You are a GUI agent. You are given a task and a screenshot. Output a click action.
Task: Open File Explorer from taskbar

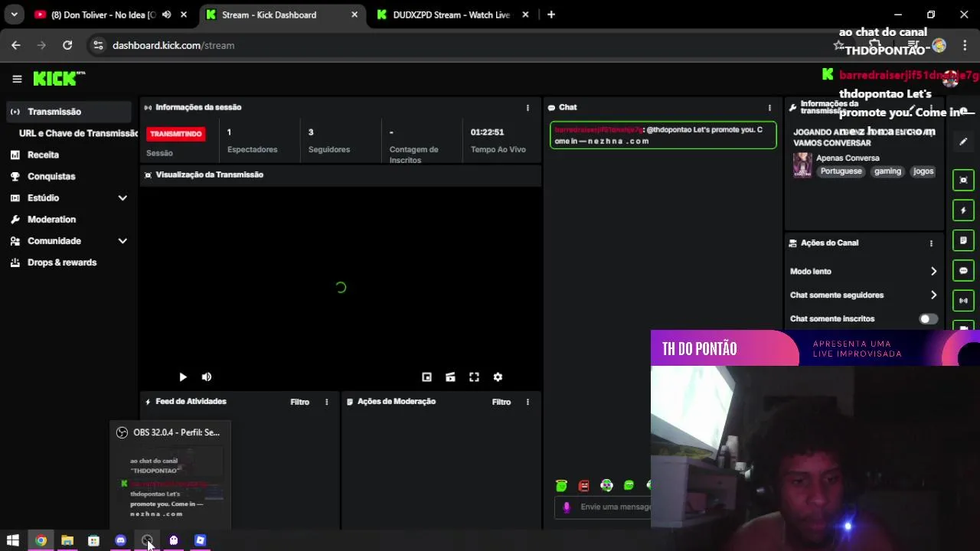(x=67, y=541)
